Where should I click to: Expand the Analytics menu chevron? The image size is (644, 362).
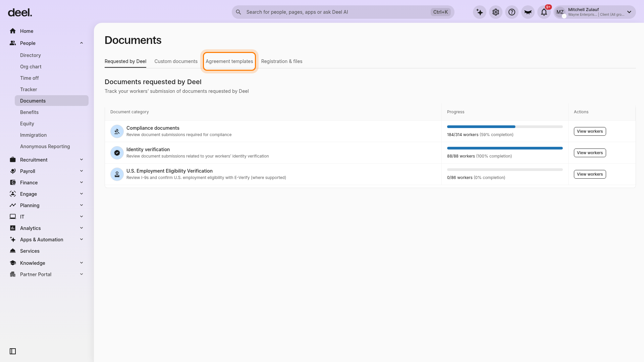[82, 228]
